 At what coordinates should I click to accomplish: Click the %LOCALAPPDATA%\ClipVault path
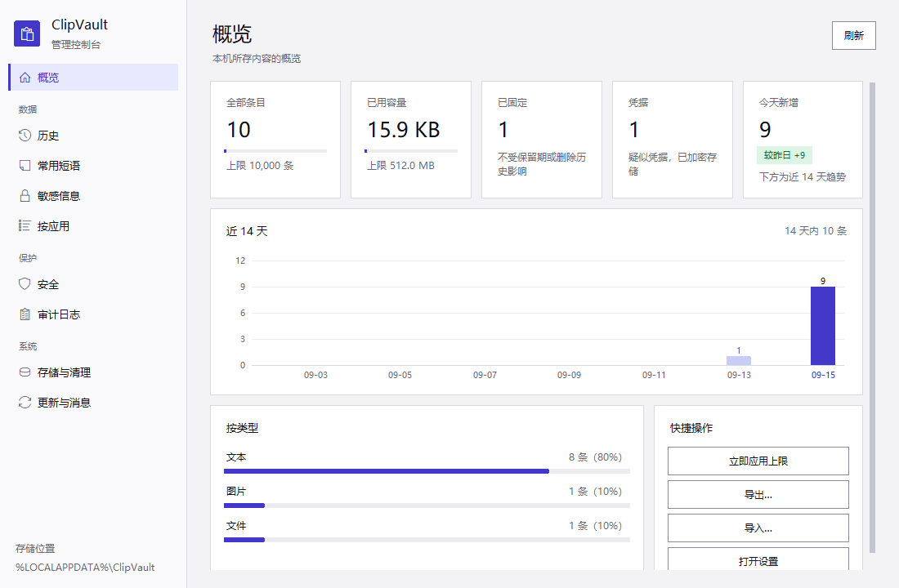[85, 568]
